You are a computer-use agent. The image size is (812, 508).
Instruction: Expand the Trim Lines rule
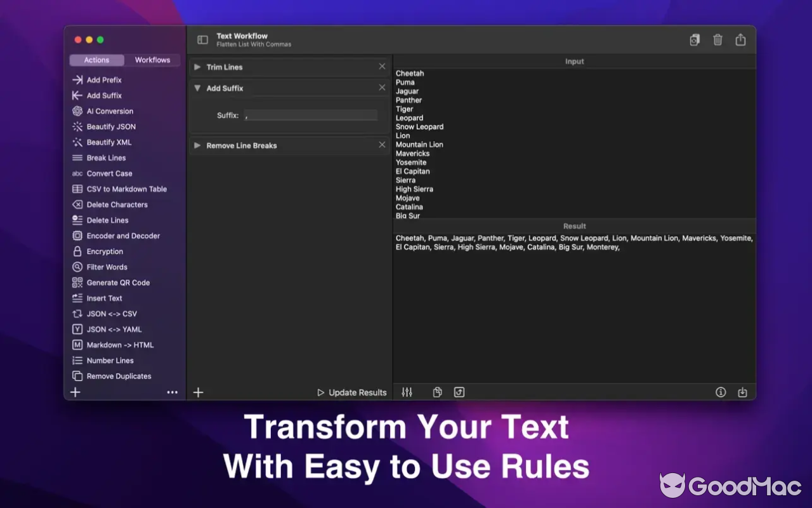[197, 66]
